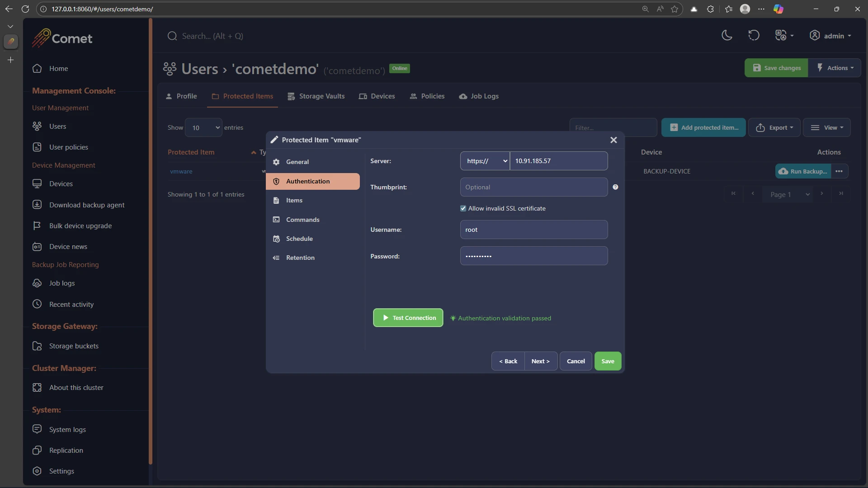Open the server switcher icon dropdown
This screenshot has width=868, height=488.
tap(784, 36)
